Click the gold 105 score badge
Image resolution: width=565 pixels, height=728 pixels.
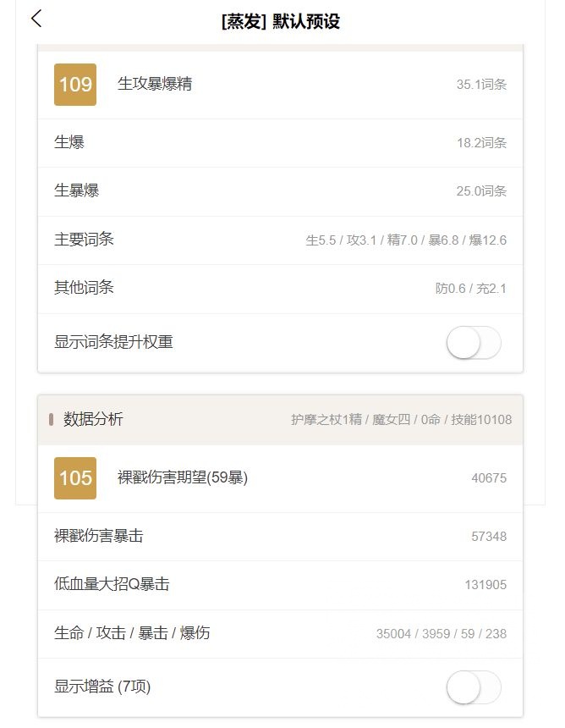75,478
